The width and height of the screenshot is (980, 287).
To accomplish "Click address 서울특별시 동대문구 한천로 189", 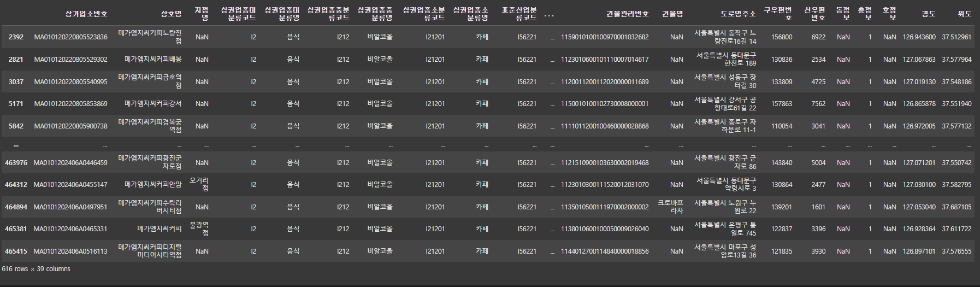I will (x=727, y=59).
